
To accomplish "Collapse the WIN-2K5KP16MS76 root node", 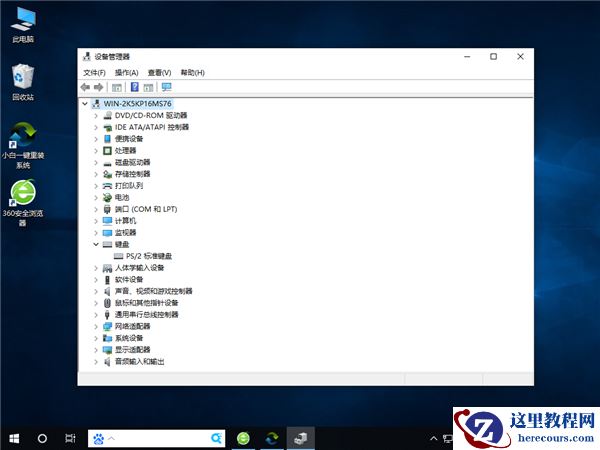I will [x=85, y=104].
